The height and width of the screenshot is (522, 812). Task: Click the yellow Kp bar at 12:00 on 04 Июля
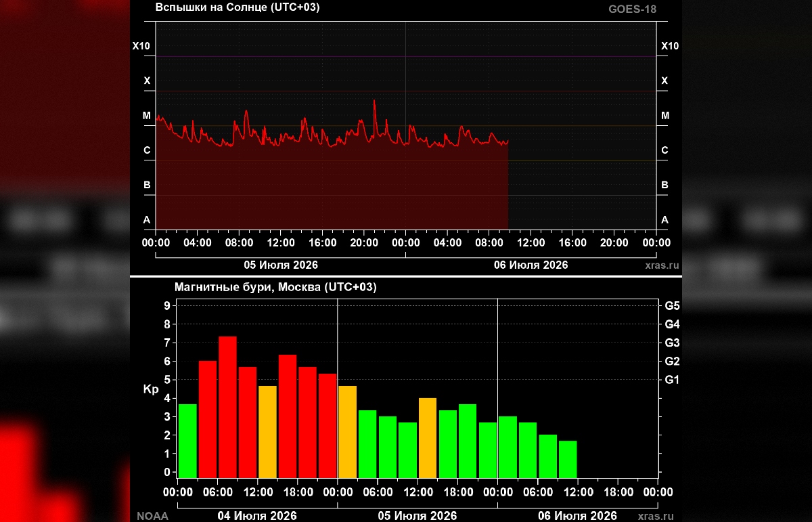click(x=267, y=432)
